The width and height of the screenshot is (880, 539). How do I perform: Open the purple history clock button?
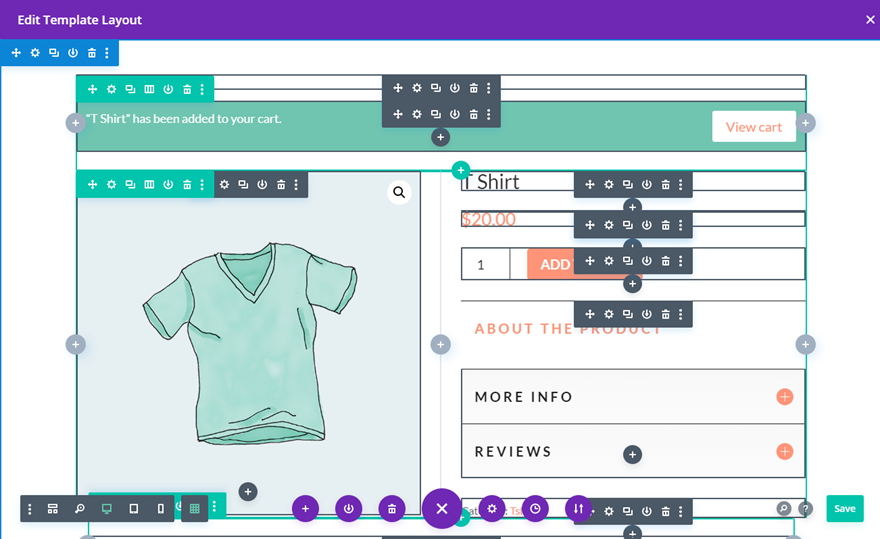tap(535, 509)
